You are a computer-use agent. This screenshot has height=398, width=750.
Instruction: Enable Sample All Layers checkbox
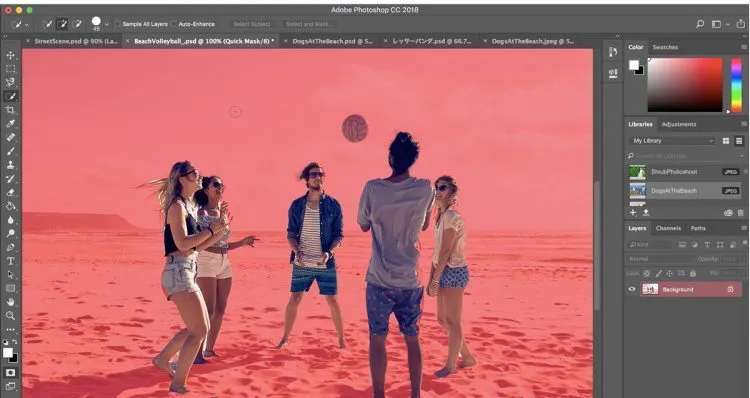(x=118, y=24)
